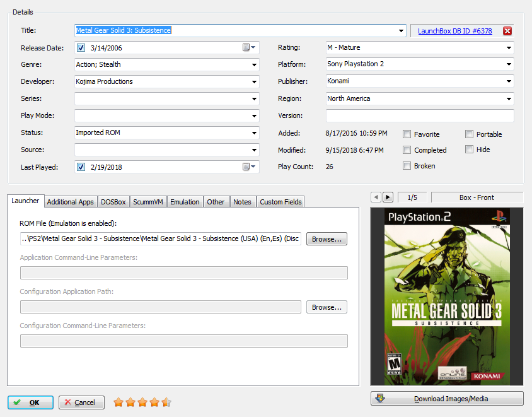Enable the Portable checkbox
Screen dimensions: 532x417
pos(469,134)
